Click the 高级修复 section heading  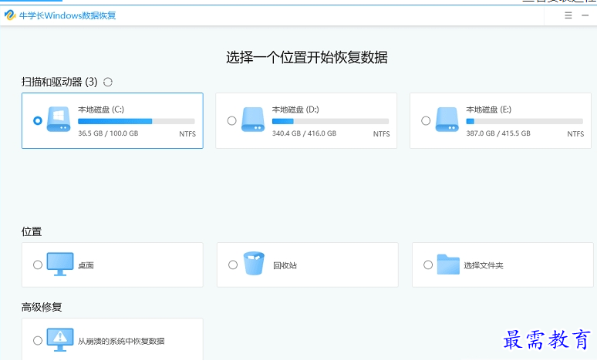[42, 307]
